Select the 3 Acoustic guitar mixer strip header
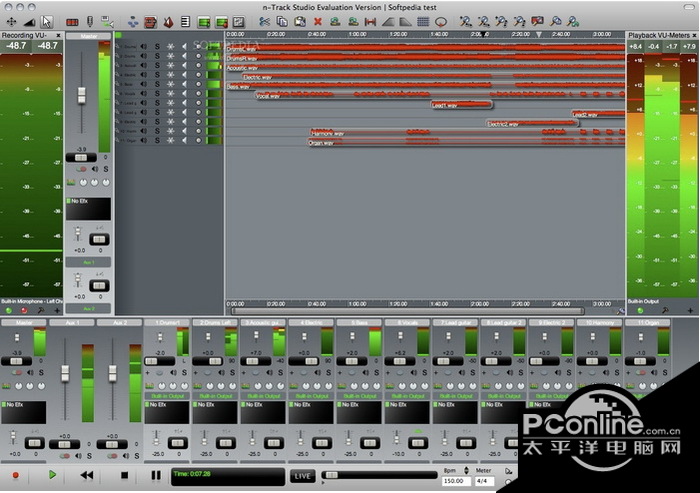Screen dimensions: 700x493 263,322
